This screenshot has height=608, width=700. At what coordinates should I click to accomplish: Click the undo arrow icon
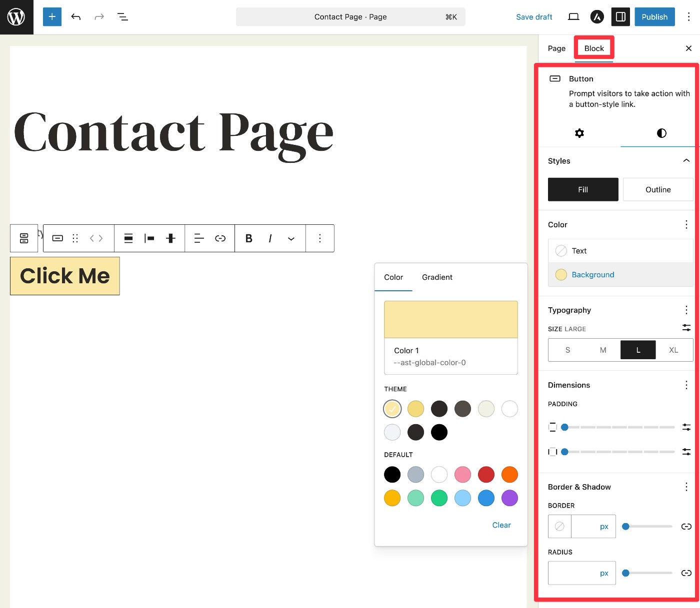76,16
